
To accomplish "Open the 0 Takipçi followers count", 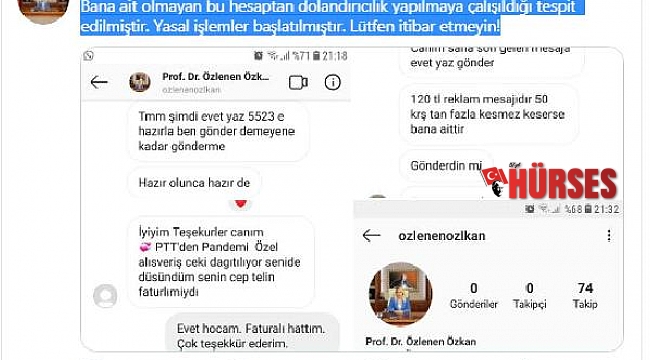I will [x=529, y=296].
